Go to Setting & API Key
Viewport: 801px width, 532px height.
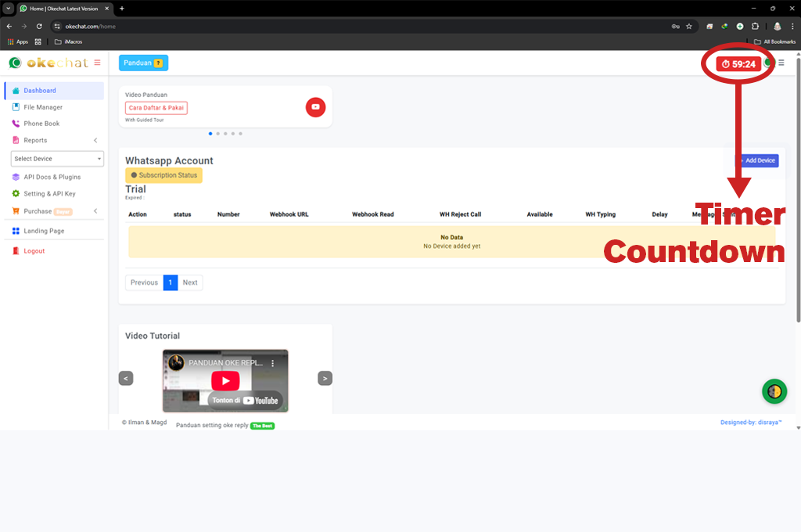click(x=49, y=193)
